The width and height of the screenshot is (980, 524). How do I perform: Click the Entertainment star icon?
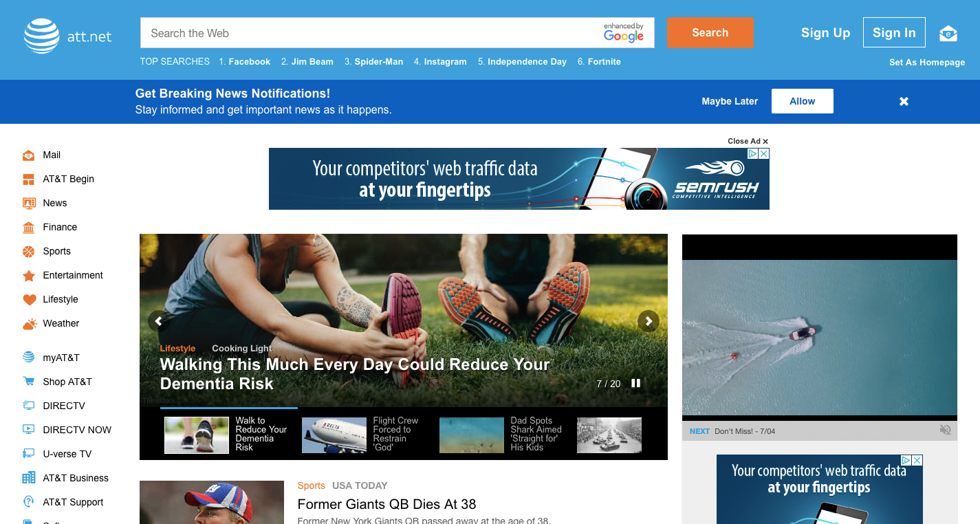point(28,276)
